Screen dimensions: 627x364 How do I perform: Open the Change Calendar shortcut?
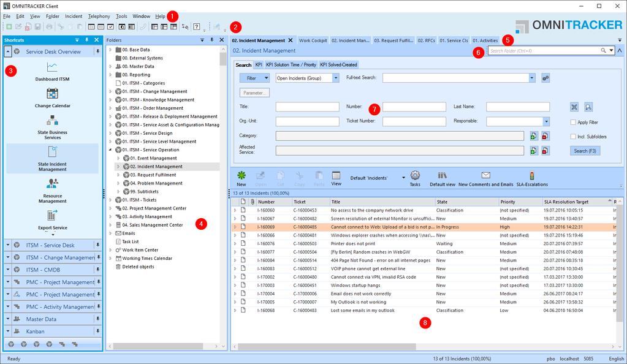52,99
